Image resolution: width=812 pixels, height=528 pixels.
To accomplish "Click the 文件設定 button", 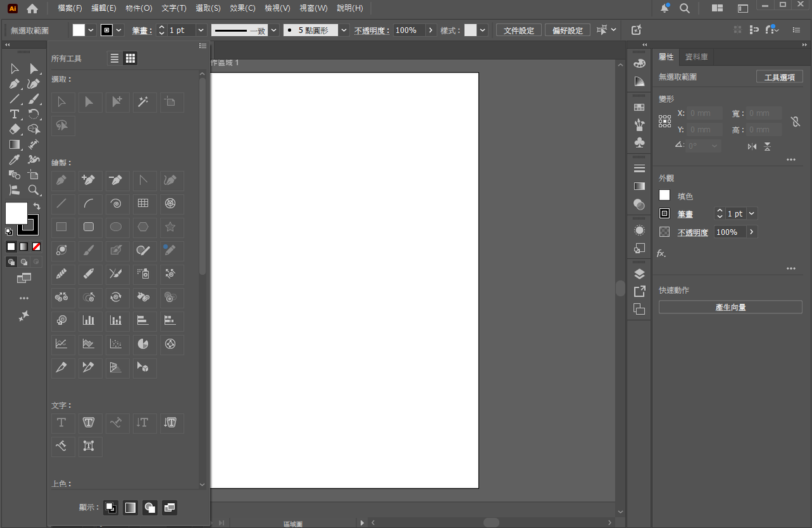I will (x=519, y=30).
